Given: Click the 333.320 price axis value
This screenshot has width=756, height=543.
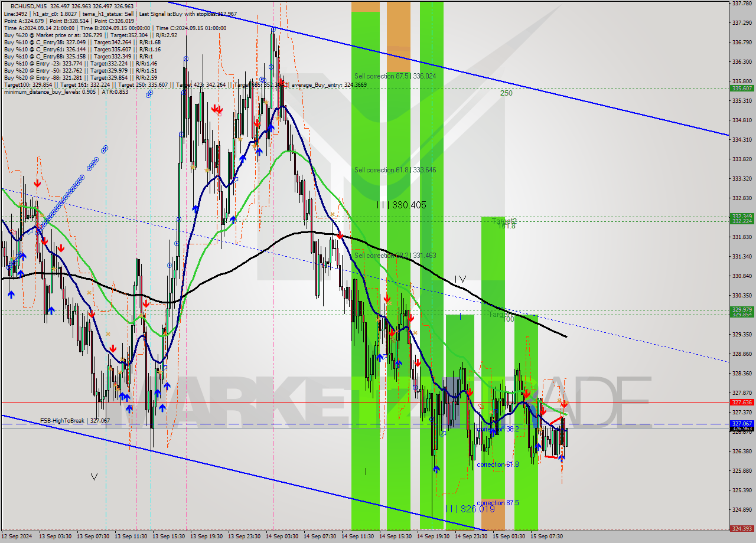Looking at the screenshot, I should point(742,178).
